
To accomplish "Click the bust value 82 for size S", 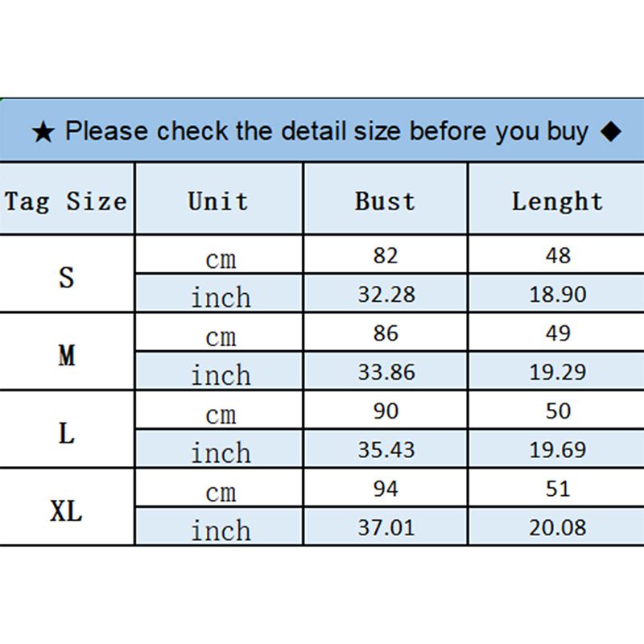I will point(386,255).
